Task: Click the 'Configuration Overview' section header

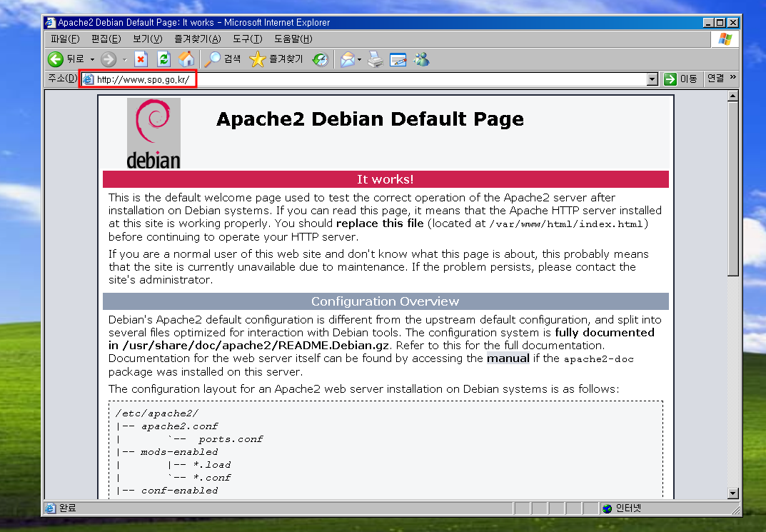Action: pyautogui.click(x=385, y=301)
